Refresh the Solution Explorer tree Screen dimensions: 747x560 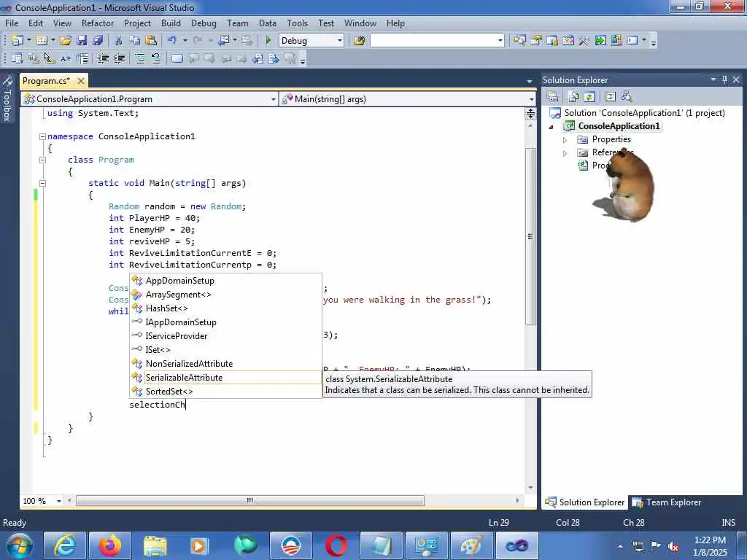click(589, 97)
